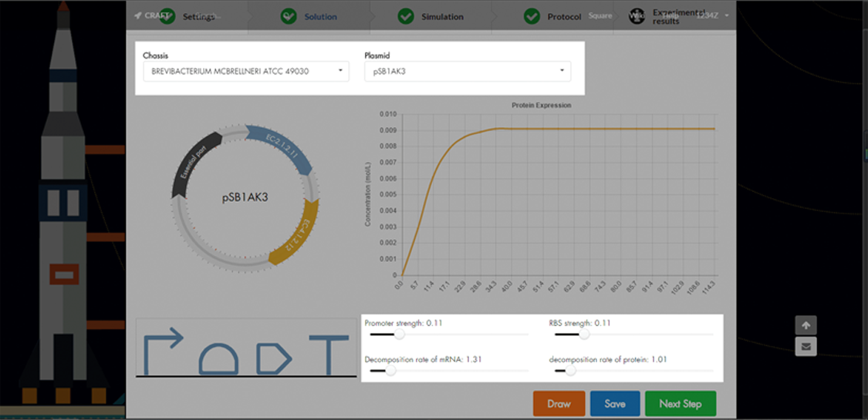This screenshot has height=420, width=868.
Task: Click the scroll-to-top arrow icon
Action: pos(806,324)
